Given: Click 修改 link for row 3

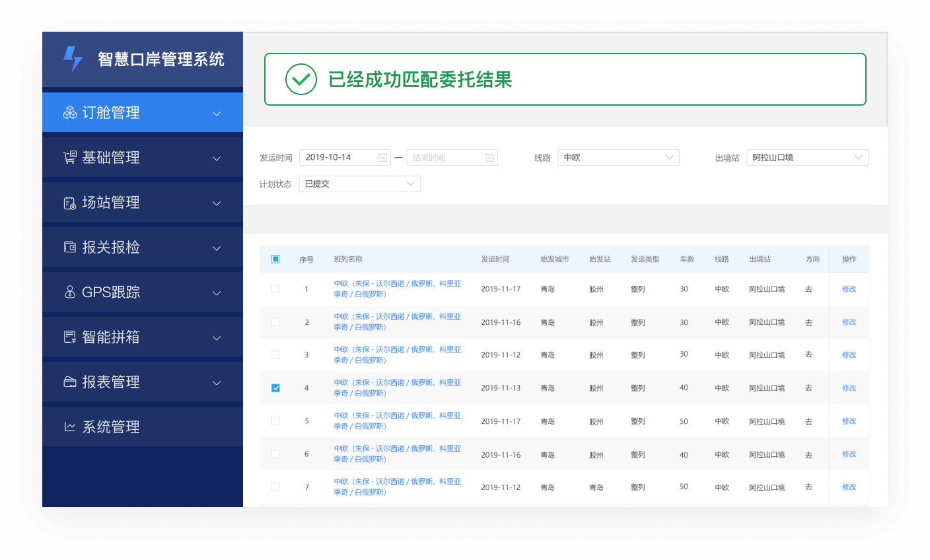Looking at the screenshot, I should (849, 355).
